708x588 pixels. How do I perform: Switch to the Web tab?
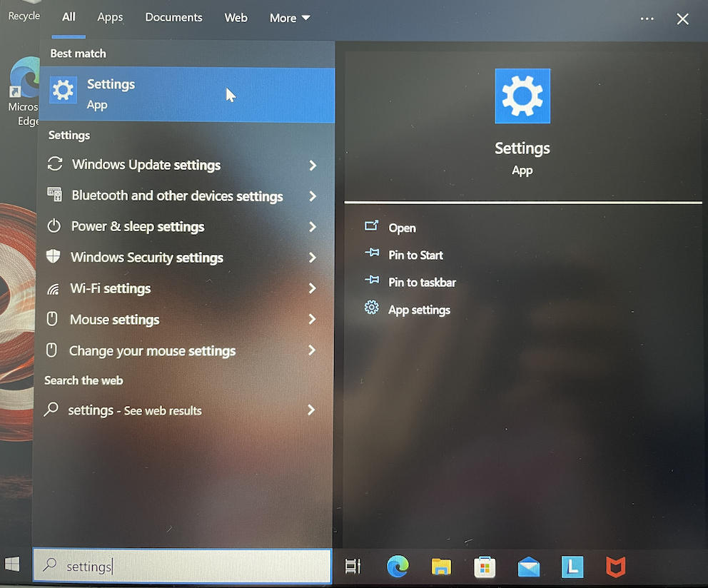tap(236, 18)
